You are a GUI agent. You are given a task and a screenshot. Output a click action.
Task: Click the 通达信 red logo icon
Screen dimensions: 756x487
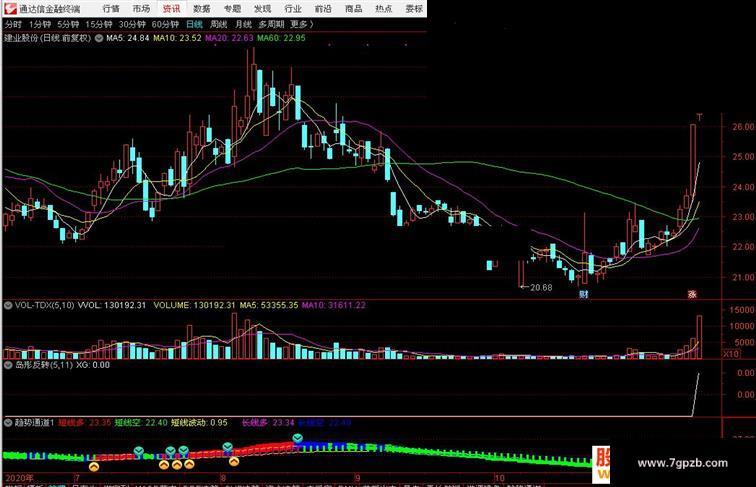pyautogui.click(x=10, y=8)
